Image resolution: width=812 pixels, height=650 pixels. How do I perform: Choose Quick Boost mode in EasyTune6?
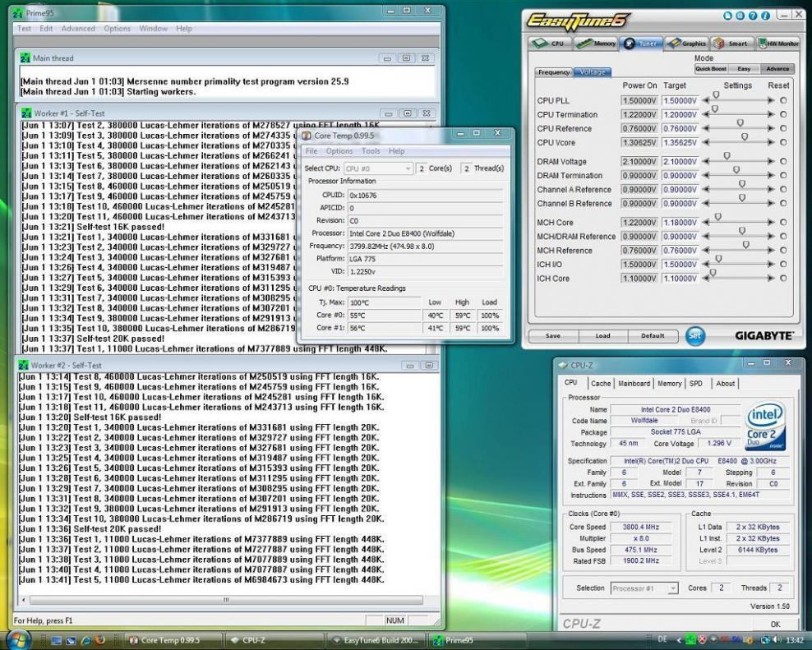click(710, 68)
